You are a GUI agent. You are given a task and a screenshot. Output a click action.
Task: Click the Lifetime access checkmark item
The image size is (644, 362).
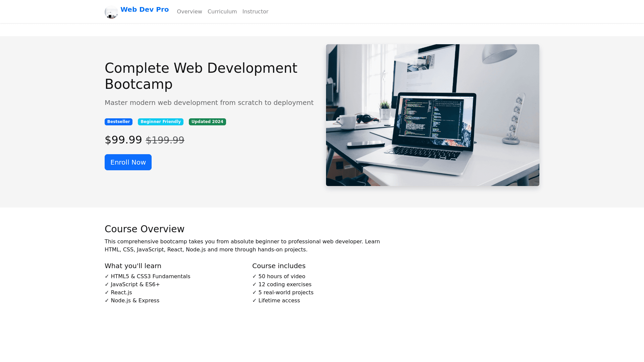[x=276, y=301]
